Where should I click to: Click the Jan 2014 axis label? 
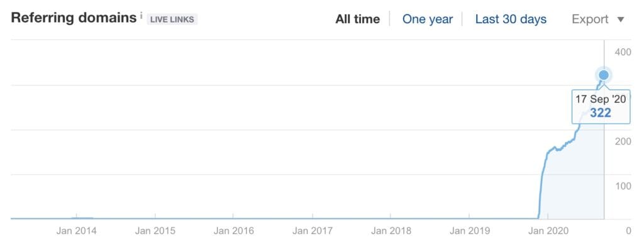point(76,230)
